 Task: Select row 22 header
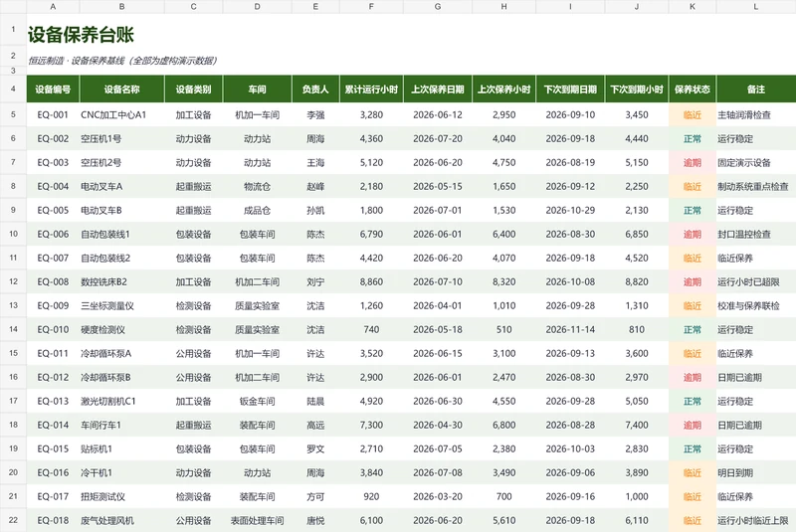coord(13,520)
